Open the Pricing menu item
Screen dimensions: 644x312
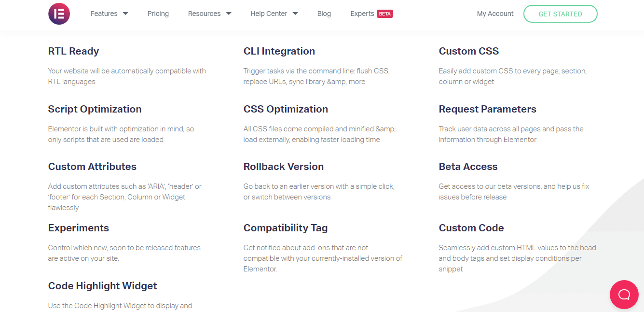pos(158,14)
